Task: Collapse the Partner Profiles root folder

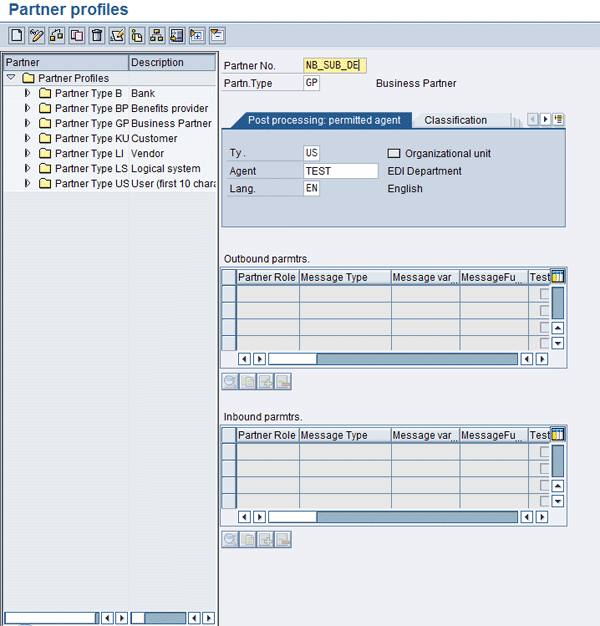Action: tap(11, 78)
